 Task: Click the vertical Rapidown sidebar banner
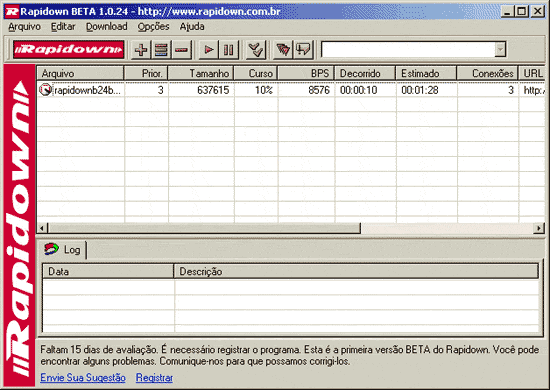coord(19,225)
